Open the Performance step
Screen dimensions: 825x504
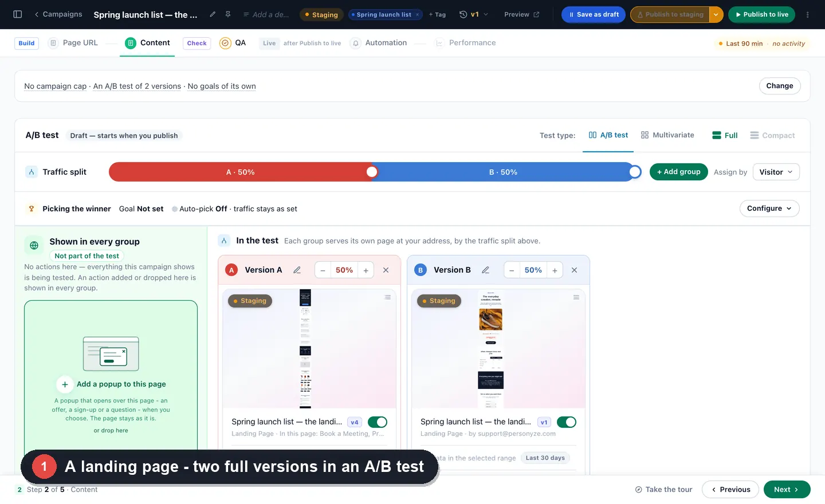(x=465, y=43)
